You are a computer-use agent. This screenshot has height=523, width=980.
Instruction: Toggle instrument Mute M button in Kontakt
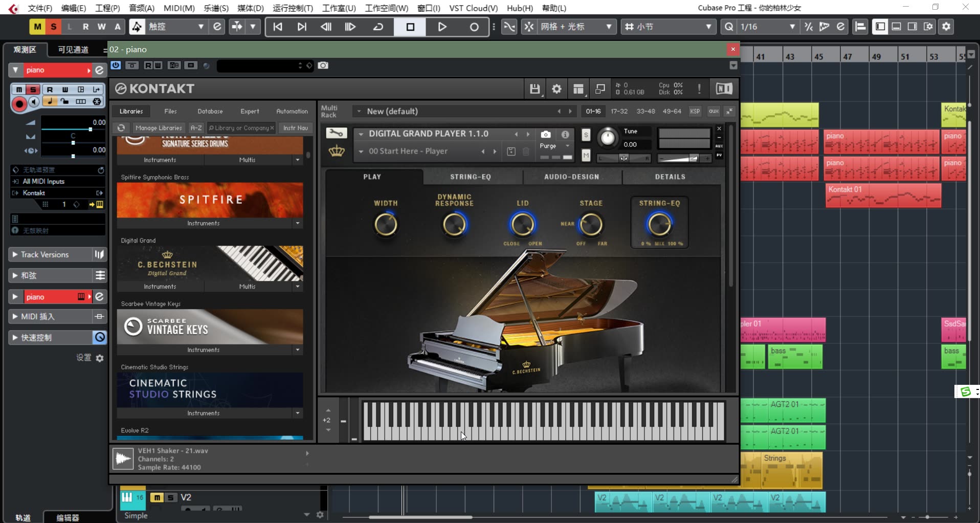pos(586,155)
